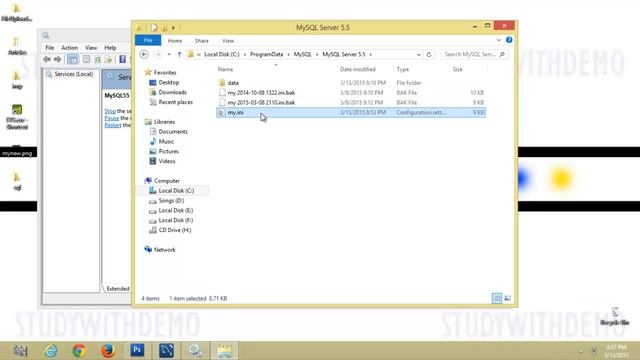
Task: Click New folder icon in title bar
Action: tap(164, 28)
